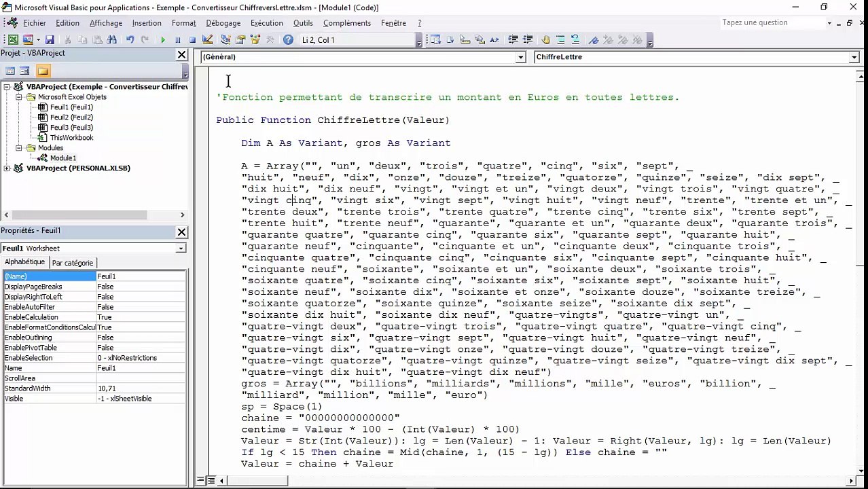
Task: Collapse the VBAProject (Exemple - Convertisseur) node
Action: (7, 87)
